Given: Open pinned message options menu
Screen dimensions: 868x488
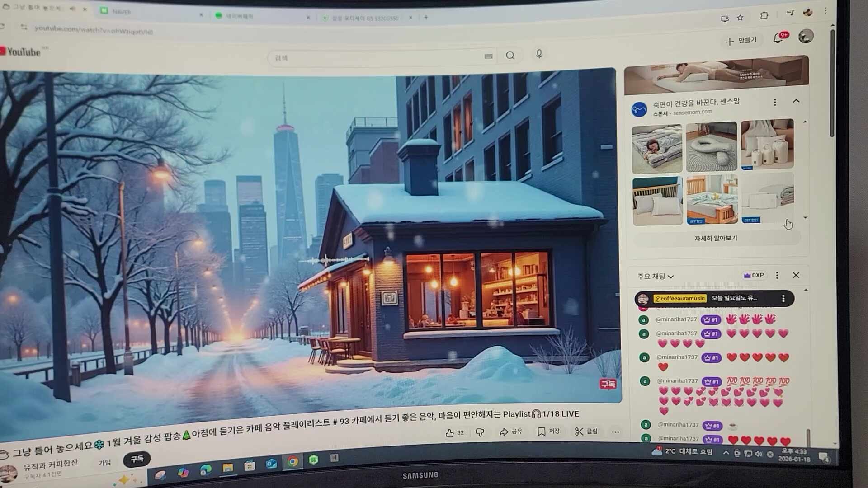Looking at the screenshot, I should tap(783, 298).
